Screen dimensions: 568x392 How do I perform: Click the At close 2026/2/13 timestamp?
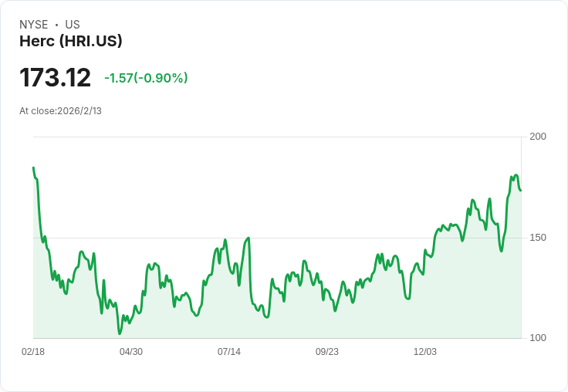point(60,111)
